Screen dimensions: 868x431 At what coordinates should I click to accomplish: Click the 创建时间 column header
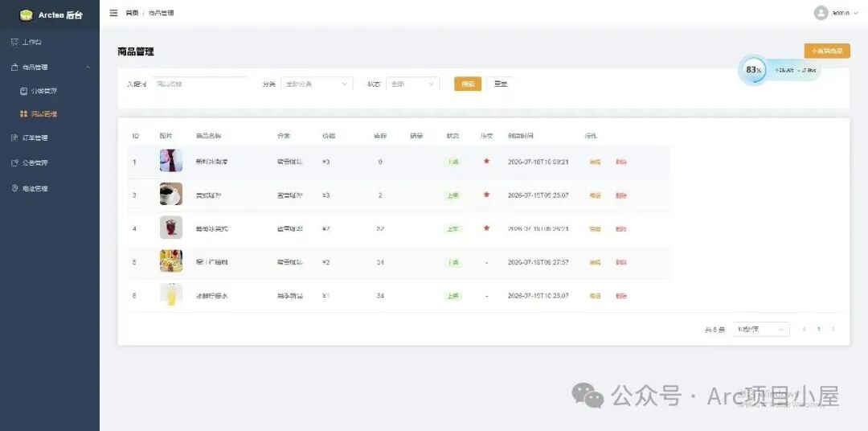(521, 136)
